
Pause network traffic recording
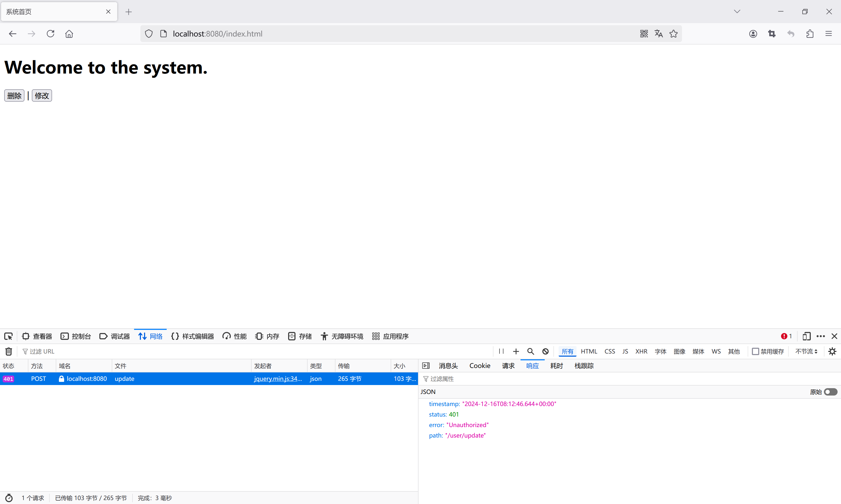[501, 351]
